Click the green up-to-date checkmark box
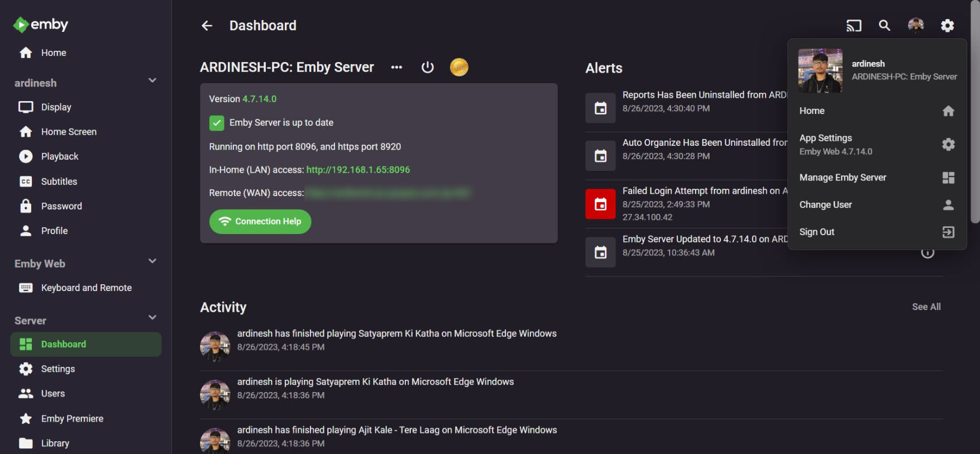 click(x=217, y=123)
